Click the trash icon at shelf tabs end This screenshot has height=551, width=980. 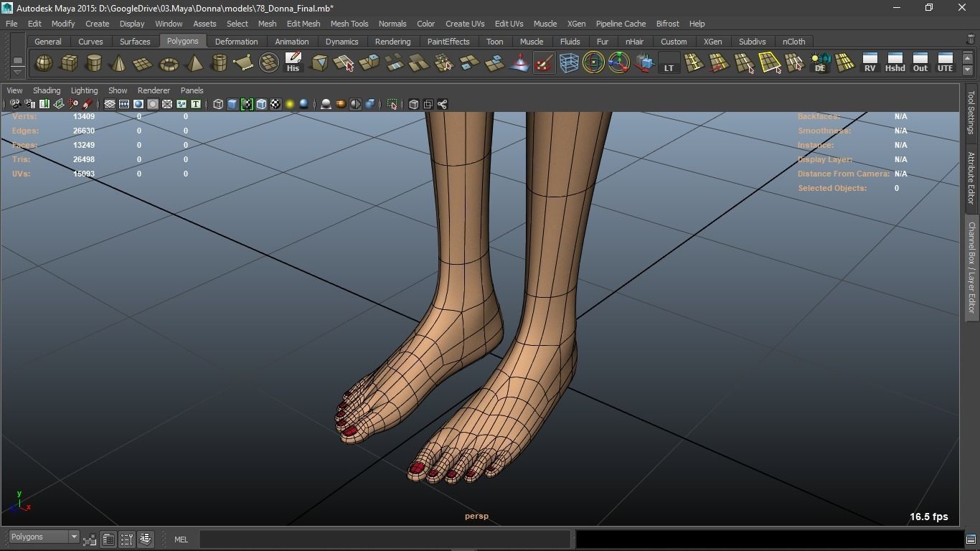click(971, 39)
